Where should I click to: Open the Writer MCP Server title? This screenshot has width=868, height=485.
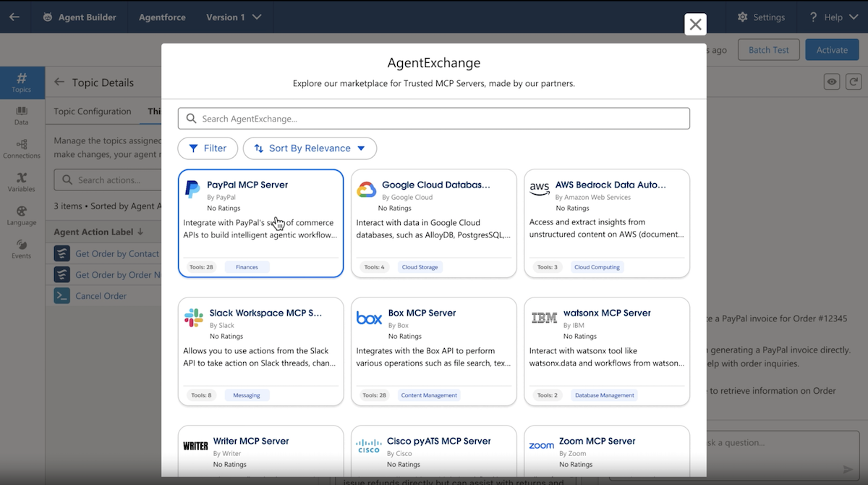tap(251, 441)
